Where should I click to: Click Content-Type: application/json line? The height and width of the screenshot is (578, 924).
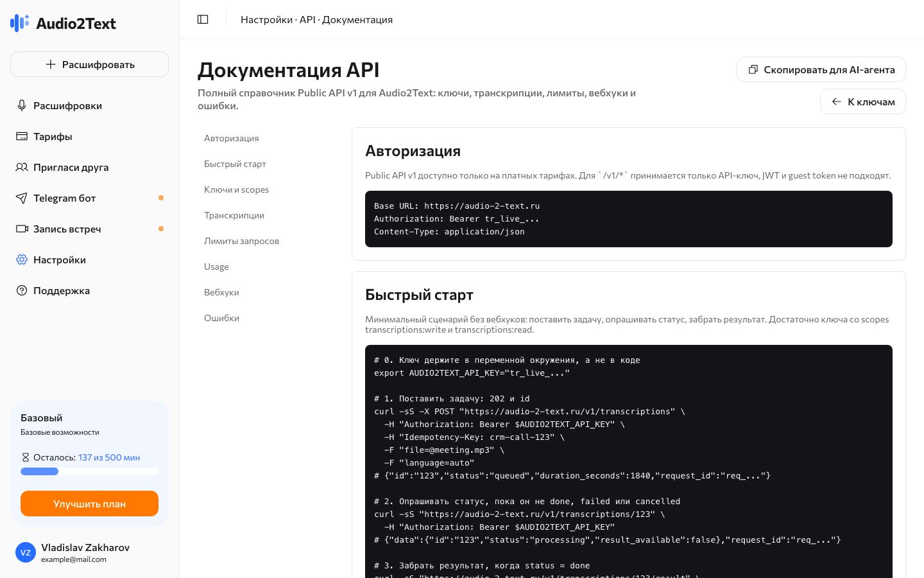449,232
